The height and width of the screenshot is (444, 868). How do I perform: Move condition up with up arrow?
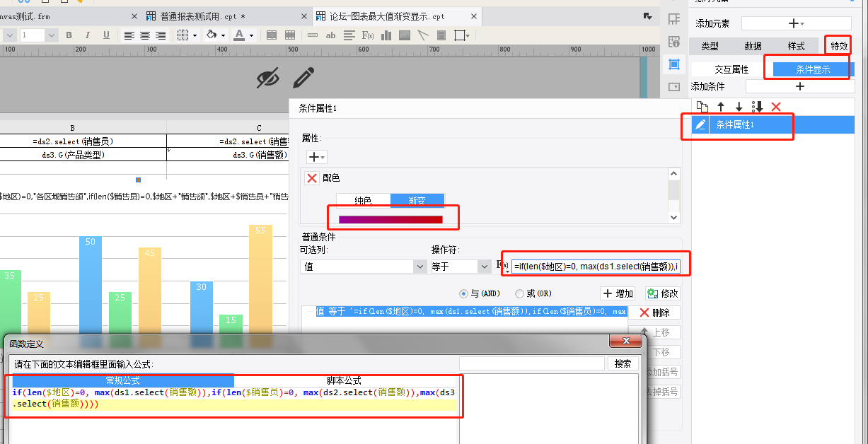point(721,107)
